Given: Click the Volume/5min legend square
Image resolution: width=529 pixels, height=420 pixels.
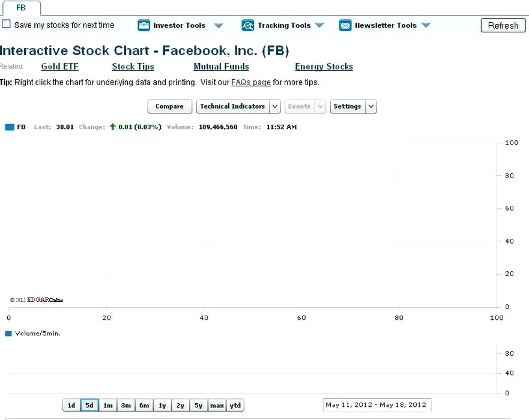Looking at the screenshot, I should coord(8,334).
